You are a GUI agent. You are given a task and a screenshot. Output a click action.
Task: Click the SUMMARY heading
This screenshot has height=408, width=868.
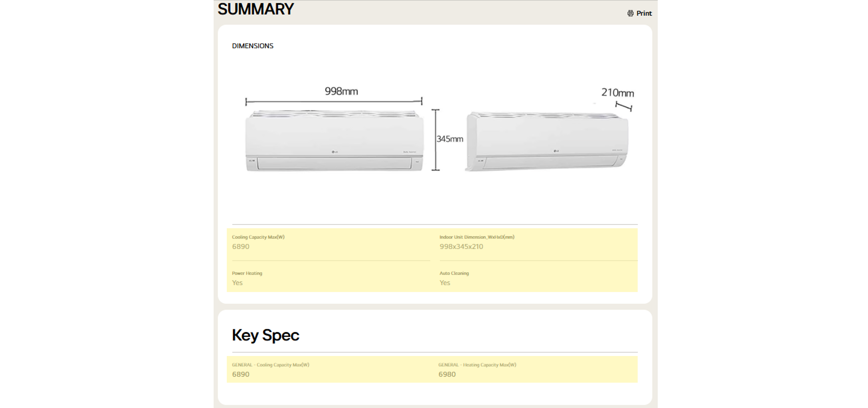point(256,9)
